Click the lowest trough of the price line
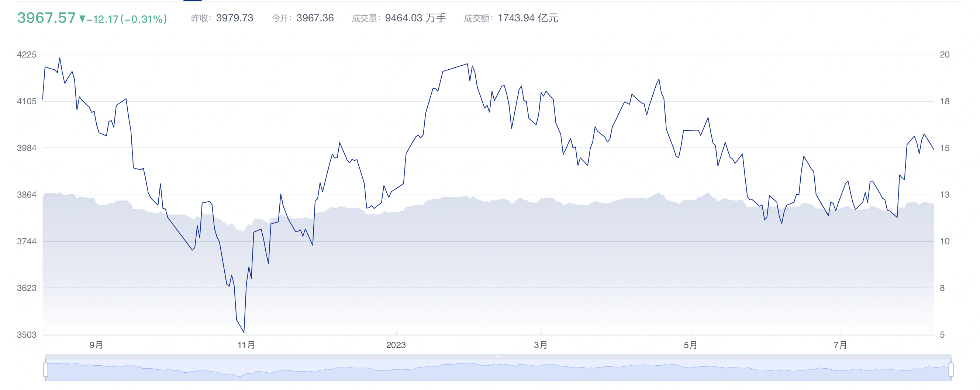Viewport: 980px width, 390px height. 244,332
